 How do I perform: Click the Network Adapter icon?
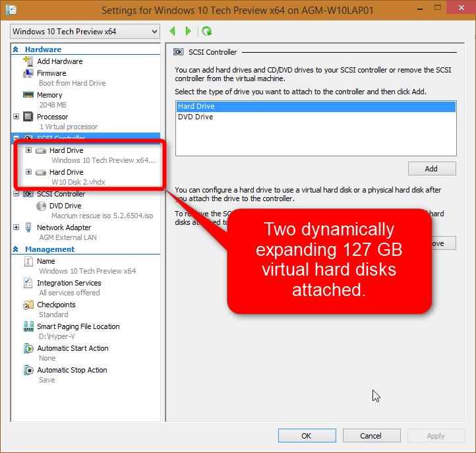[28, 227]
